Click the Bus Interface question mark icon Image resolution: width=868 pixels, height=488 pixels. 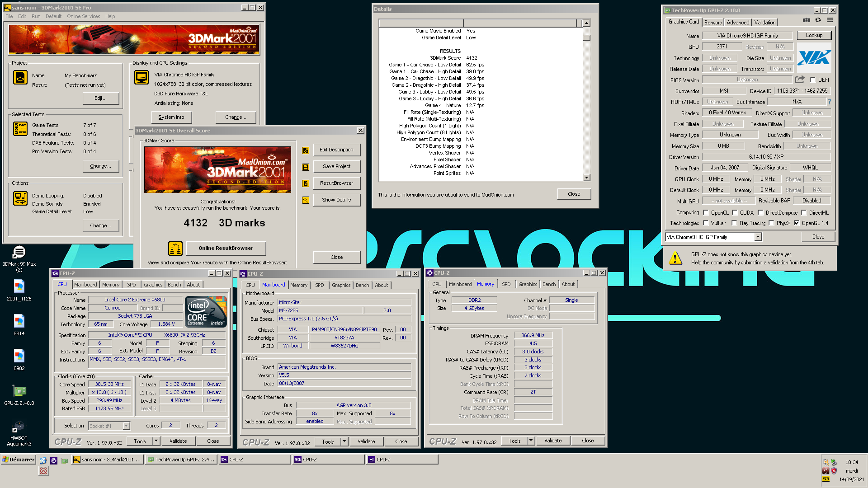tap(830, 102)
